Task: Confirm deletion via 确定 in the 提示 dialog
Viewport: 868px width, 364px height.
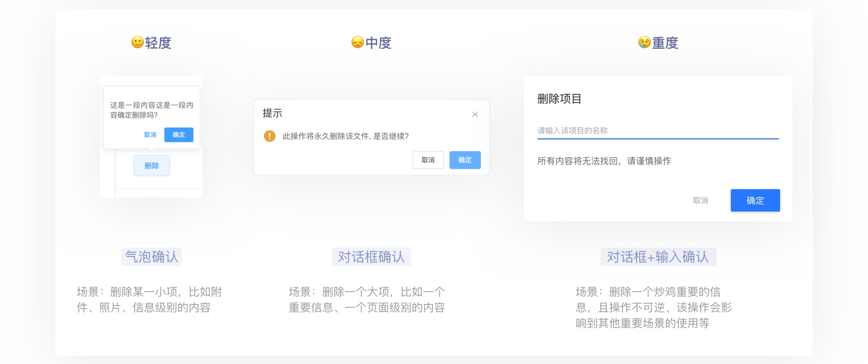Action: point(465,160)
